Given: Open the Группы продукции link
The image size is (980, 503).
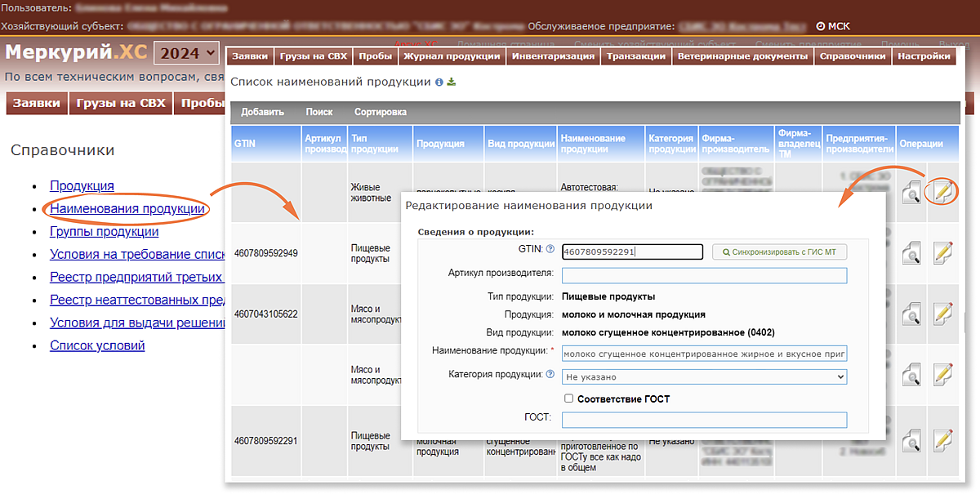Looking at the screenshot, I should coord(104,232).
